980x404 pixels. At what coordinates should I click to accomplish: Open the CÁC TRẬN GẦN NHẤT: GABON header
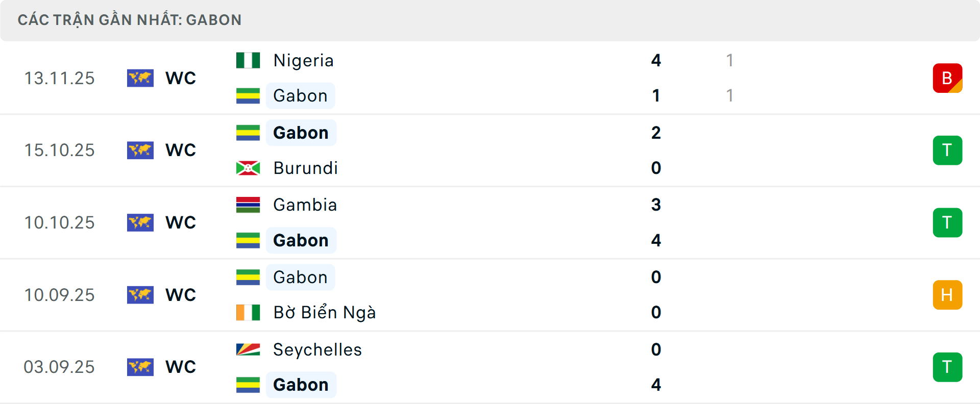click(x=130, y=20)
